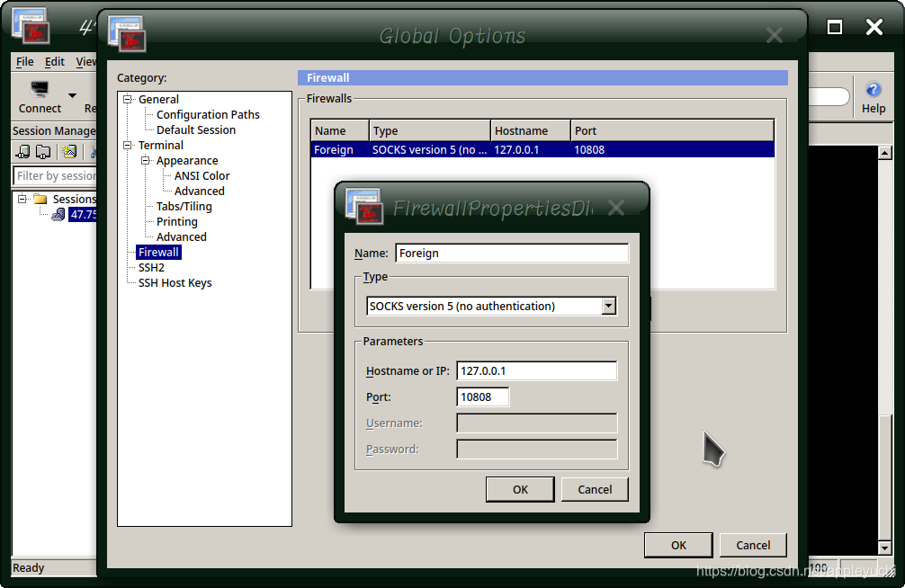Click the 127.0.0.1 cell in firewall list
Screen dimensions: 905x588
516,150
